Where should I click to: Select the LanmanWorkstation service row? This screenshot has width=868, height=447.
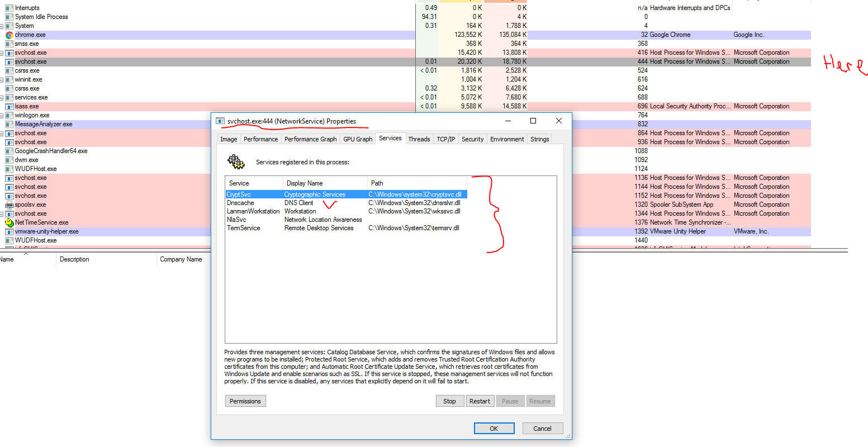coord(346,211)
